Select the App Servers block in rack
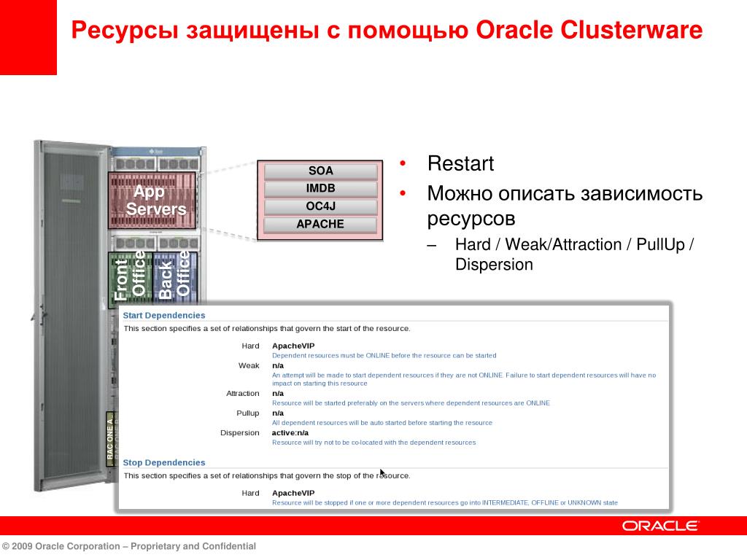The height and width of the screenshot is (560, 747). 152,200
